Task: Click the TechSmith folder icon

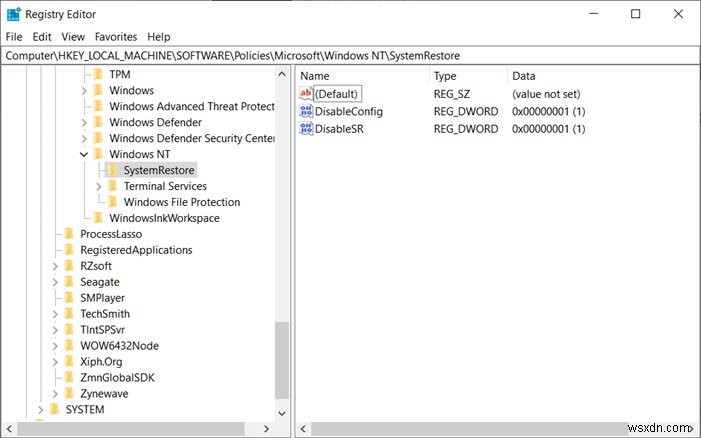Action: [x=69, y=314]
